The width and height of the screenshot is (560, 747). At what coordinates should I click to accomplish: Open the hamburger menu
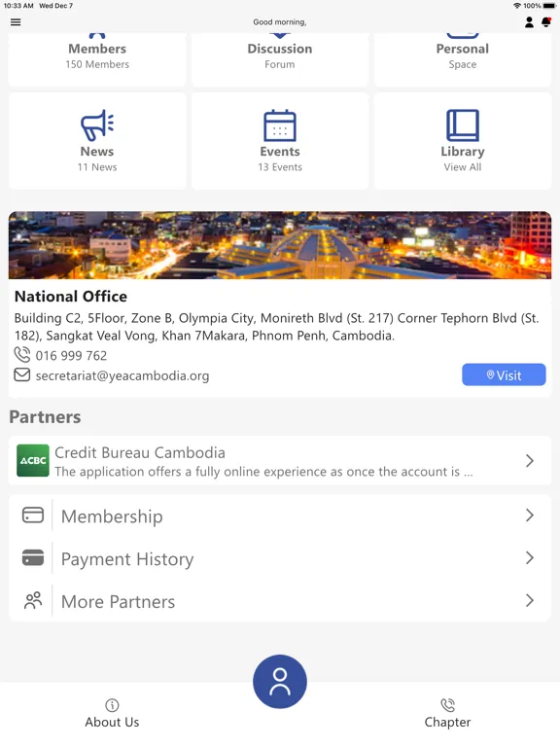pyautogui.click(x=16, y=22)
